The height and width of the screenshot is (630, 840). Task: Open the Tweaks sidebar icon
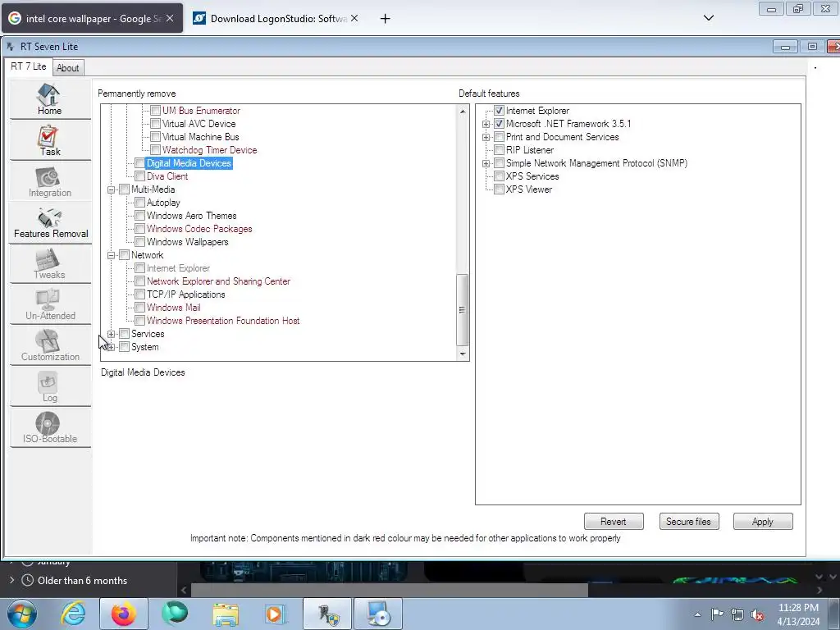point(50,263)
